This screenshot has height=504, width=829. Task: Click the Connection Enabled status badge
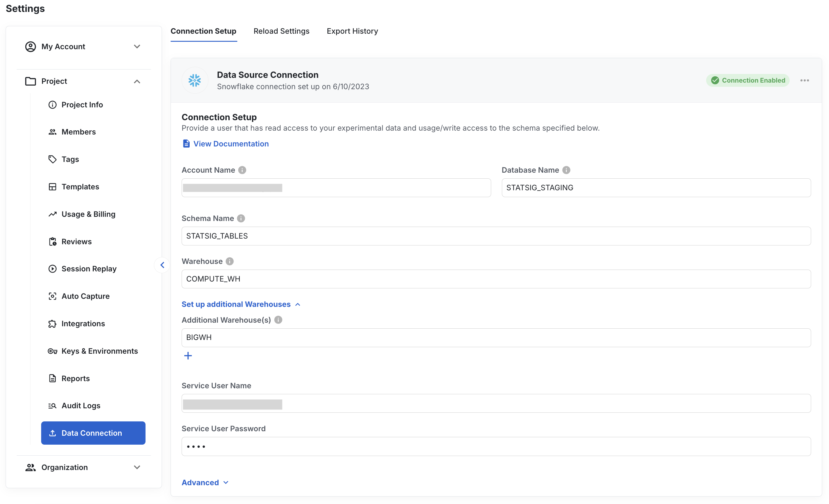click(x=748, y=81)
